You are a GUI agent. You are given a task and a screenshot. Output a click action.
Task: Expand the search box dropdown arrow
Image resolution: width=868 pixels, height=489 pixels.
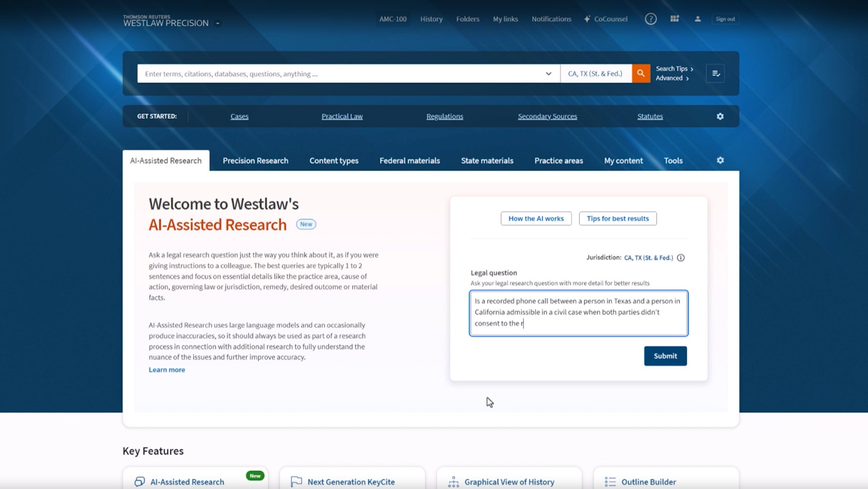tap(548, 74)
